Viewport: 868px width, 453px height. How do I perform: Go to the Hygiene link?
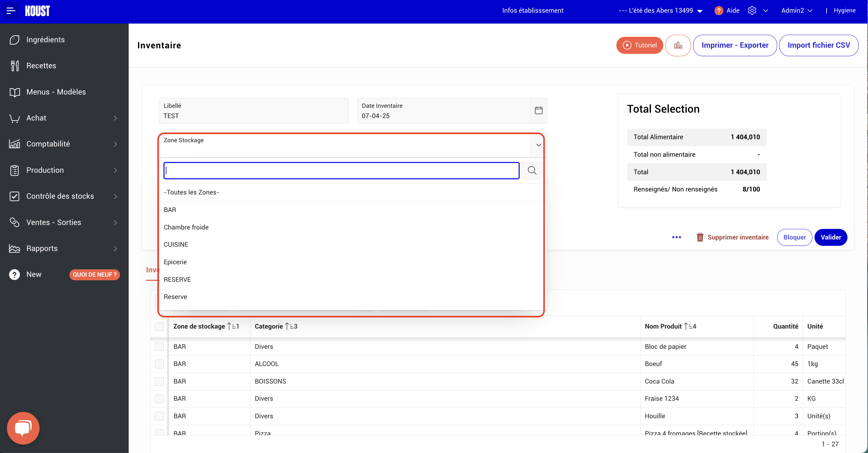click(844, 11)
